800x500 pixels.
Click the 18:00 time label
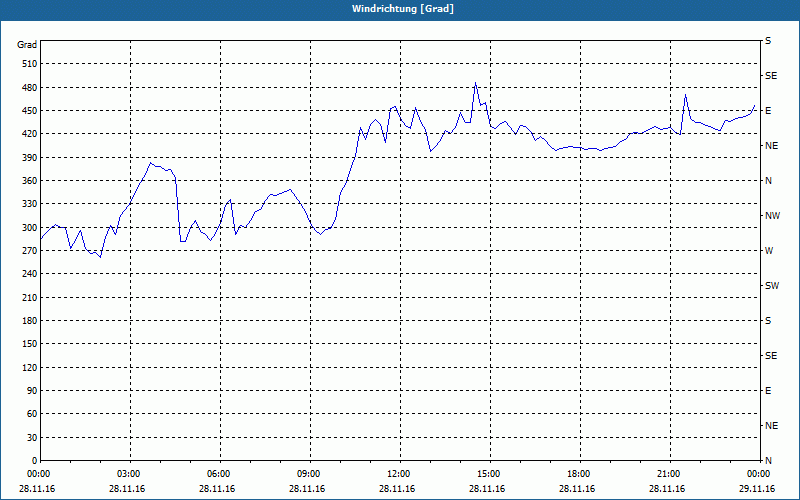click(x=578, y=474)
